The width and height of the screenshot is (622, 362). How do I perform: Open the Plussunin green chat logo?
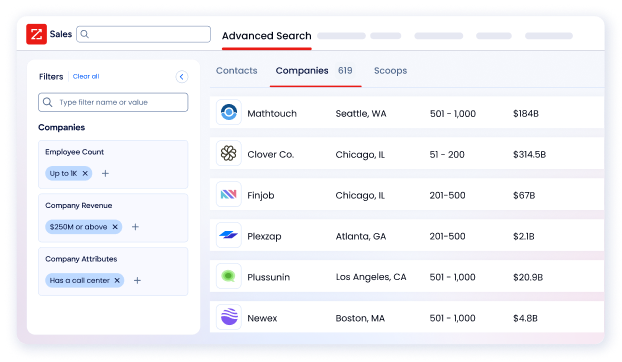(x=229, y=276)
